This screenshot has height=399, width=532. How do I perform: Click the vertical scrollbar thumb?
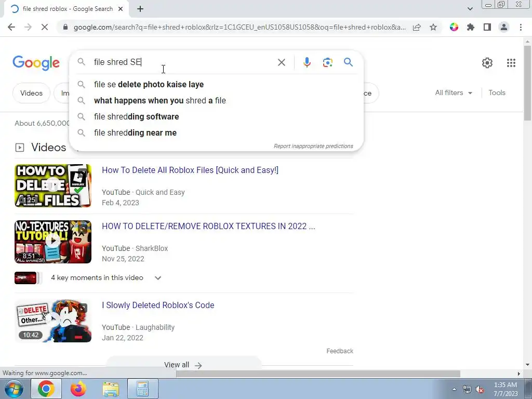click(527, 83)
